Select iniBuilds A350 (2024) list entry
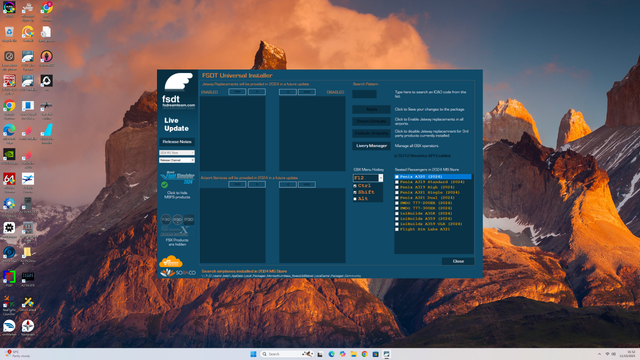This screenshot has height=360, width=640. point(426,213)
